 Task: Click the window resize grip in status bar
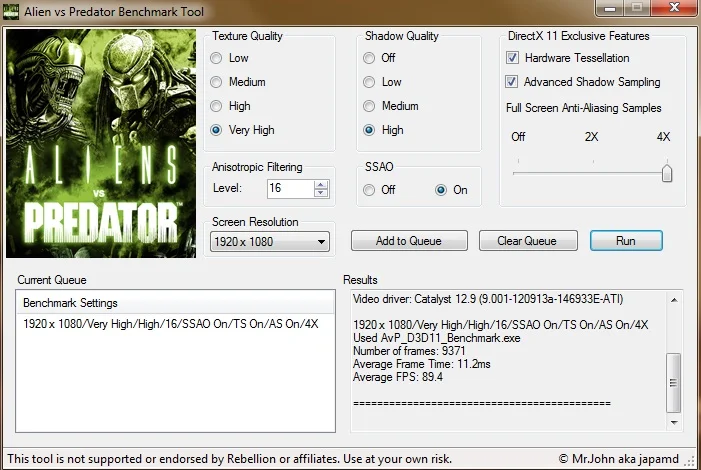(691, 463)
